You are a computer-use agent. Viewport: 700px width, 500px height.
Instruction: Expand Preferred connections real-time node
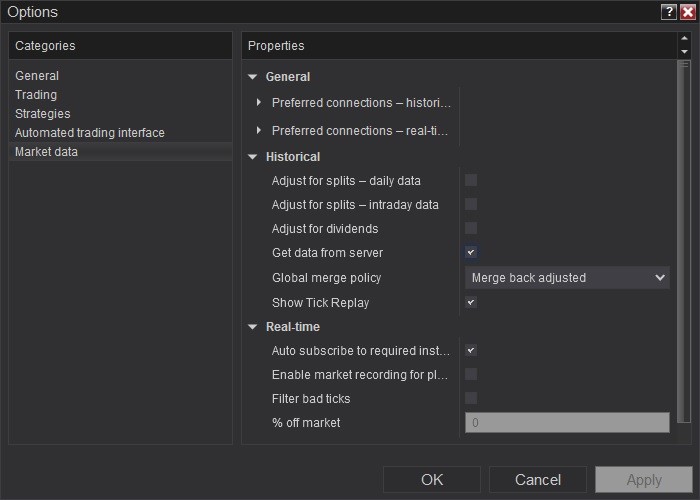(x=259, y=131)
